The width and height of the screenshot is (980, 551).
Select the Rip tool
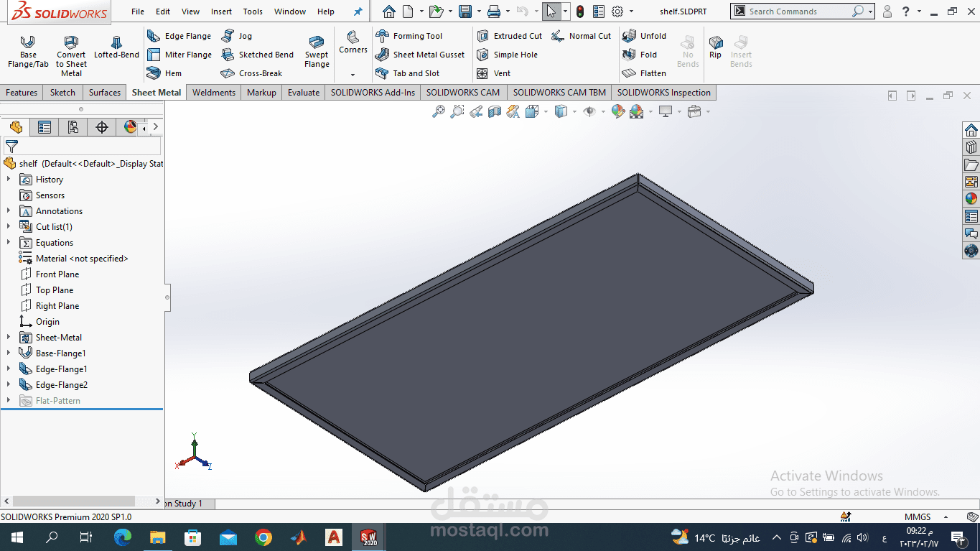[716, 47]
